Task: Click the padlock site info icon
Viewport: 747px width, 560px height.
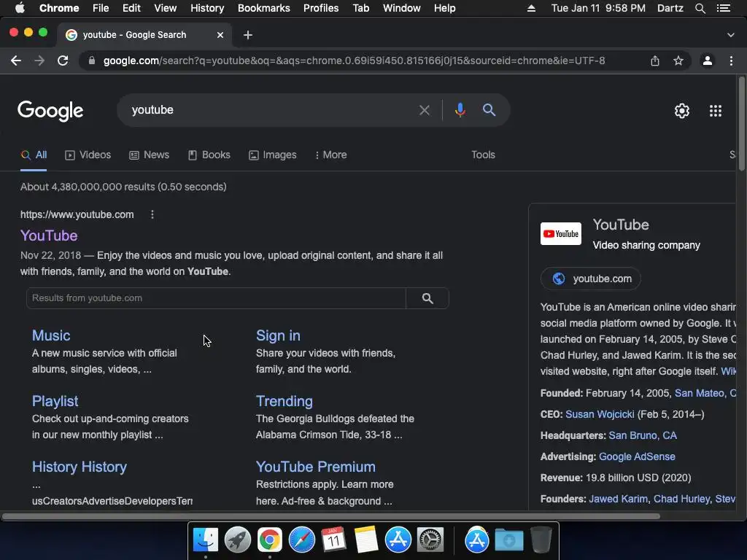Action: (92, 61)
